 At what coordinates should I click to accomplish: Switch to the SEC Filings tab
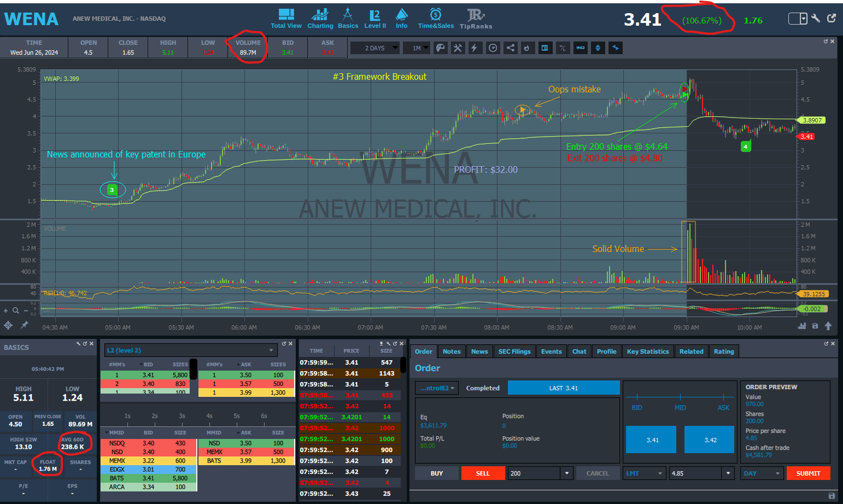tap(514, 351)
